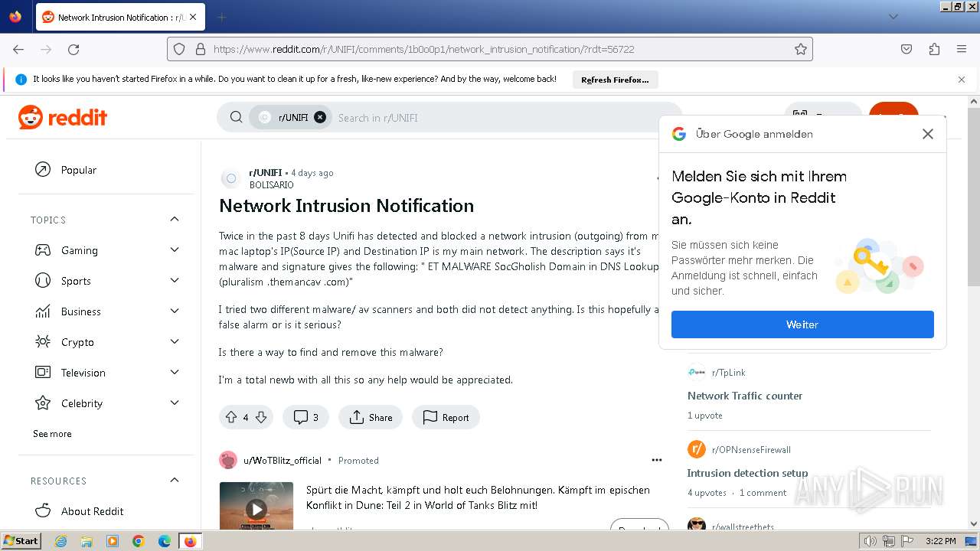The image size is (980, 551).
Task: Click the Firefox taskbar button
Action: [x=190, y=541]
